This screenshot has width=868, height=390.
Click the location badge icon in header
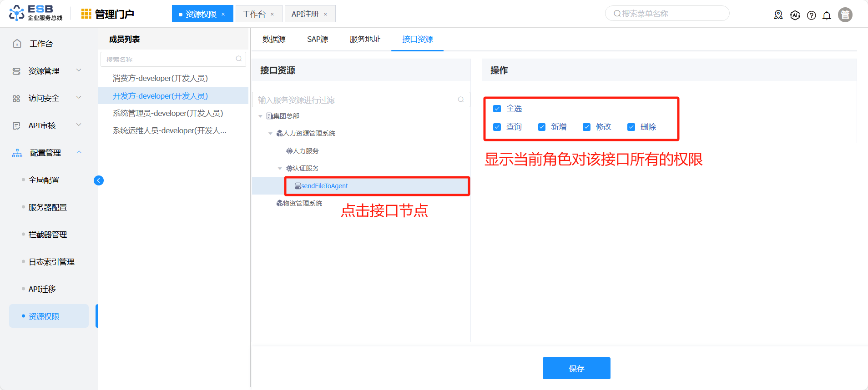778,15
